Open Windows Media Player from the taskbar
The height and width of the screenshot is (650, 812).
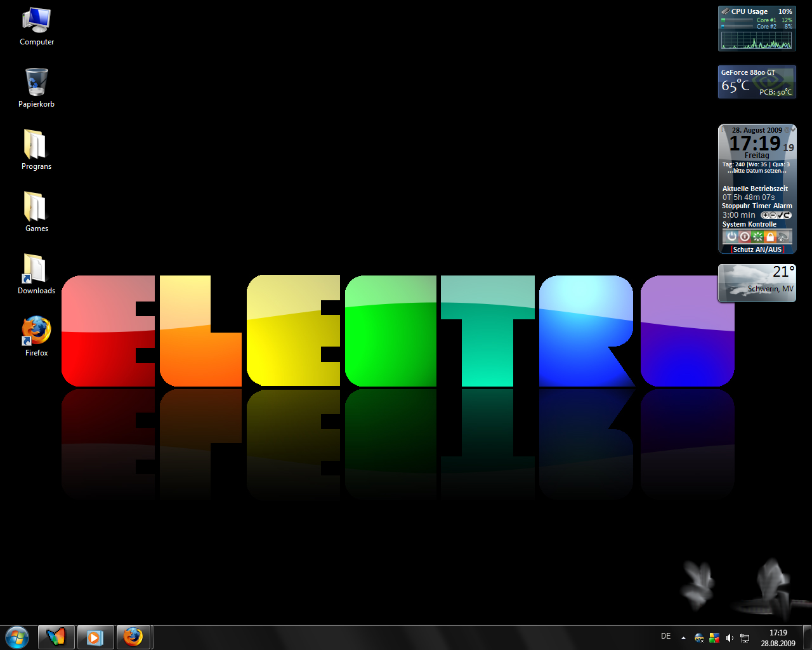[95, 637]
